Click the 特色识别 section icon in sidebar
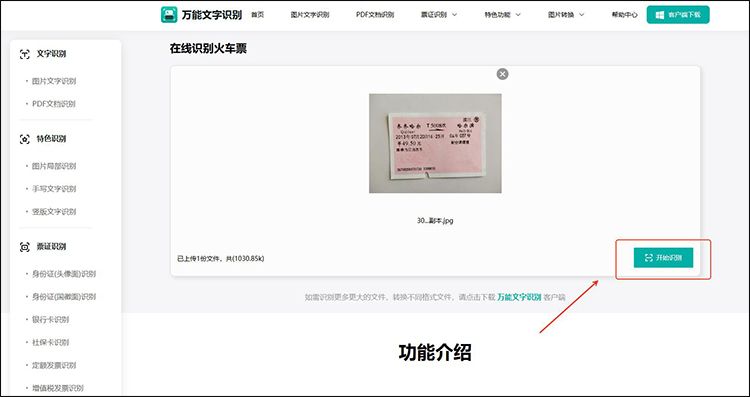This screenshot has height=397, width=750. tap(24, 139)
